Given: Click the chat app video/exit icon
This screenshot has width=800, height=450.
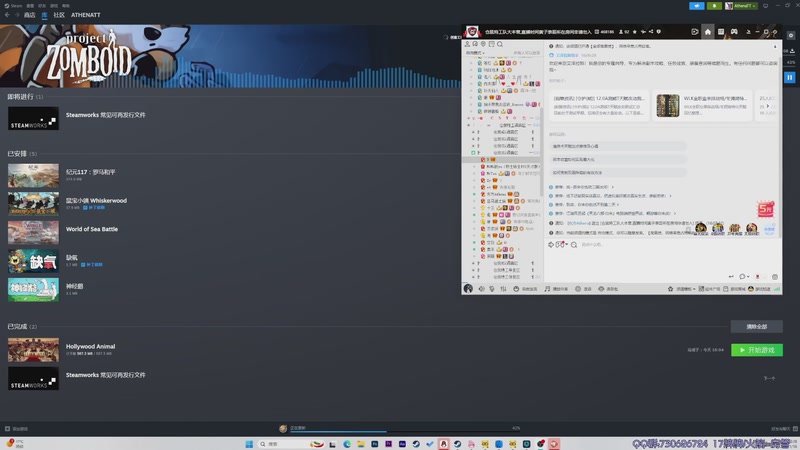Looking at the screenshot, I should (x=694, y=32).
